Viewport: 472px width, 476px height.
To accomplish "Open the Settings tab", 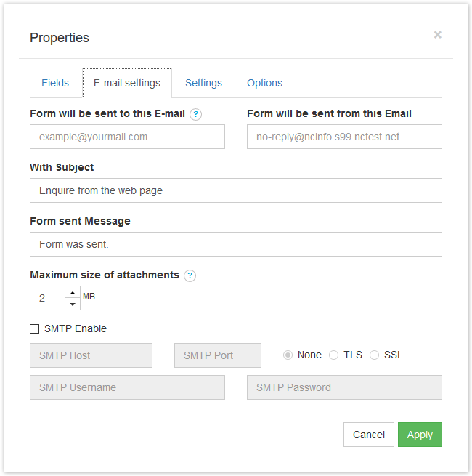I will click(203, 83).
